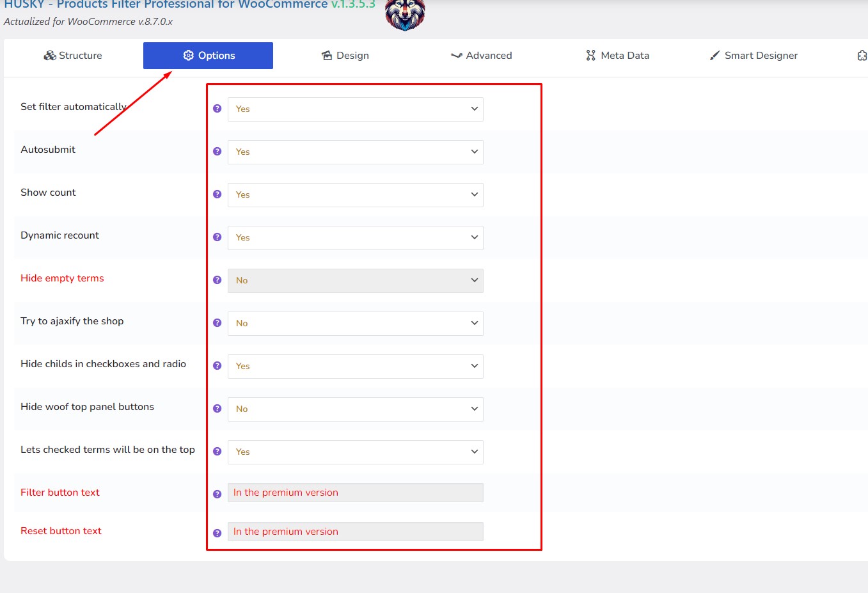Screen dimensions: 868x593
Task: Click help icon for Hide woof top panel buttons
Action: (217, 409)
